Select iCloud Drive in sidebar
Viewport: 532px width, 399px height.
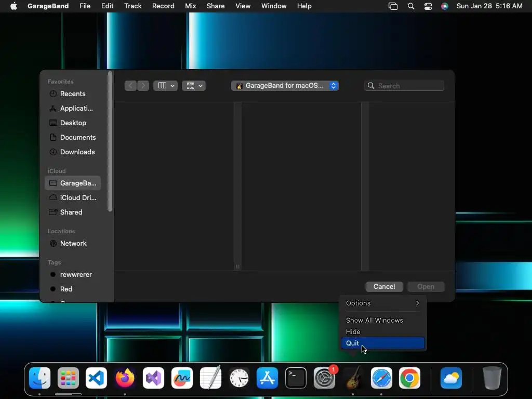(x=73, y=197)
